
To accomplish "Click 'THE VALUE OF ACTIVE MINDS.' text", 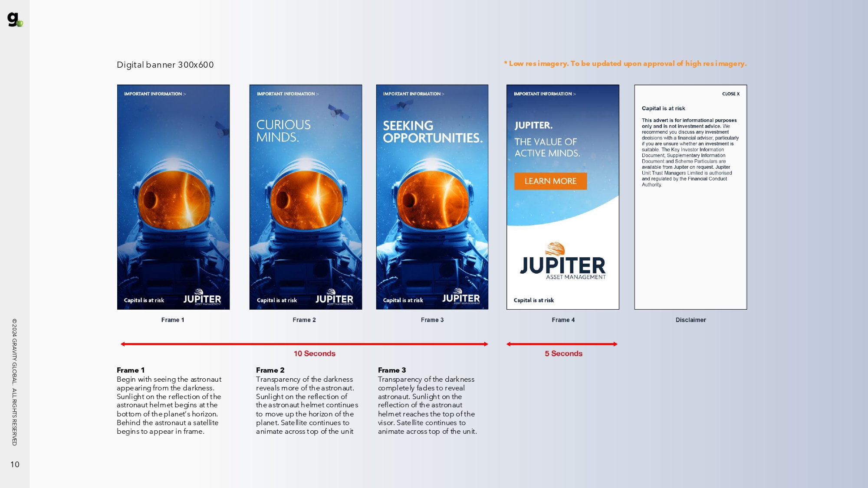I will tap(547, 147).
